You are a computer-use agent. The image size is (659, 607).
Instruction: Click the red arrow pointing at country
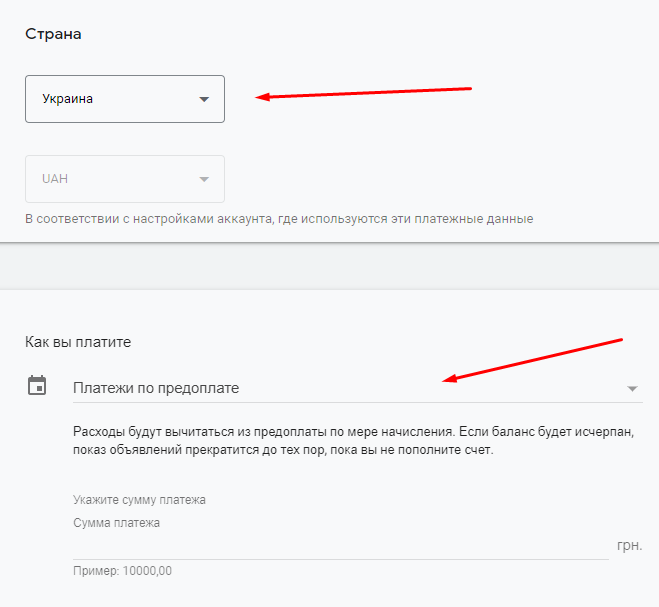(x=364, y=93)
